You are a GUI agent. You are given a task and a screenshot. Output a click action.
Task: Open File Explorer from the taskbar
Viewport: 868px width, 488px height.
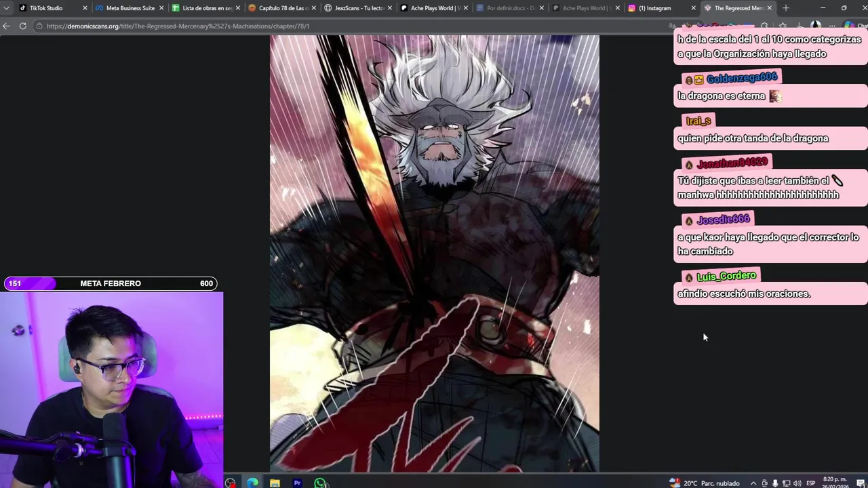click(x=275, y=483)
